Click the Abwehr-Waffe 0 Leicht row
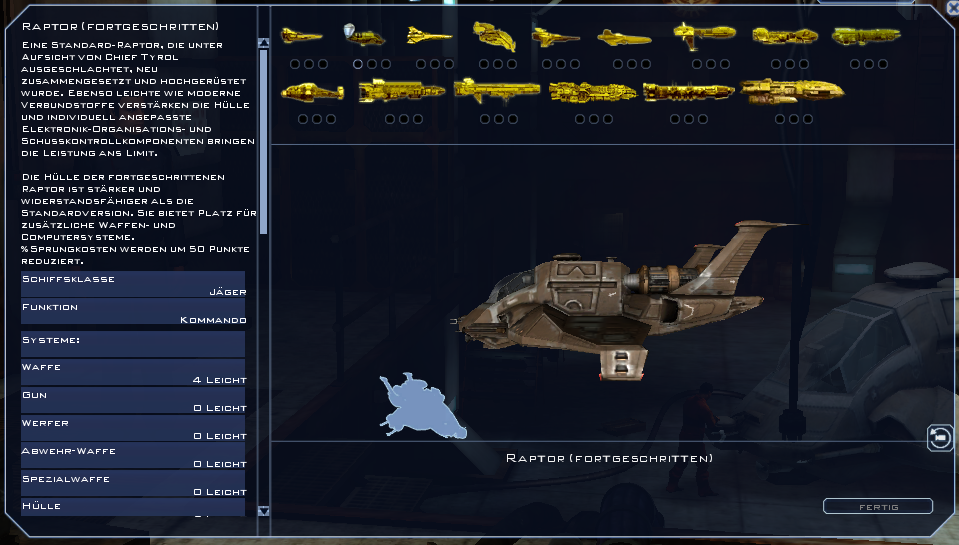This screenshot has height=545, width=959. (133, 457)
